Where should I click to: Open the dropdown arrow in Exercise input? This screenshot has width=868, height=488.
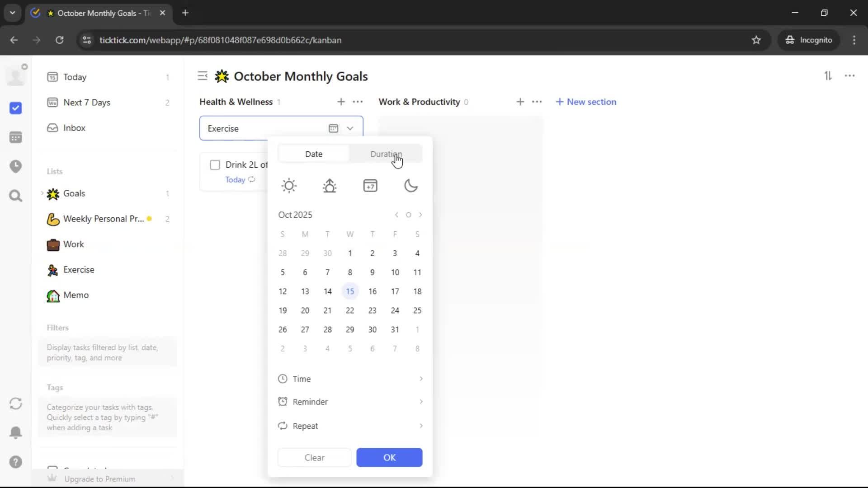[350, 128]
